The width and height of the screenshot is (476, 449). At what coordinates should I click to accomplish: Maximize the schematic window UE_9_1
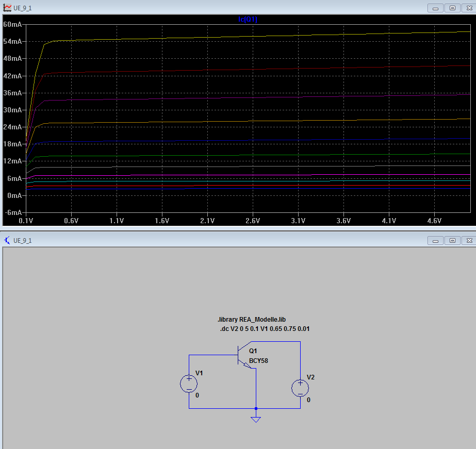(452, 241)
